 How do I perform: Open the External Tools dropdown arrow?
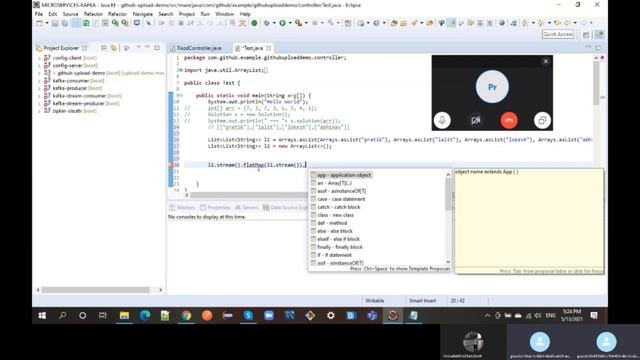pyautogui.click(x=306, y=23)
